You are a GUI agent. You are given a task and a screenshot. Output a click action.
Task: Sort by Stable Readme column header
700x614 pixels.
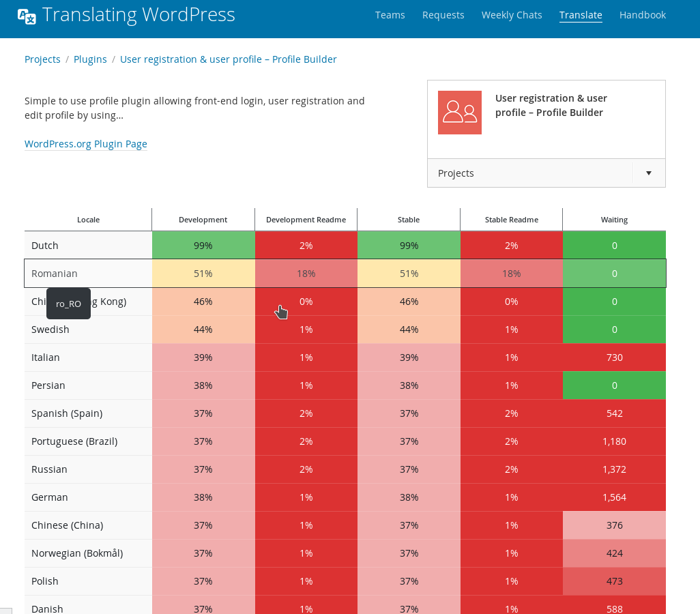512,220
